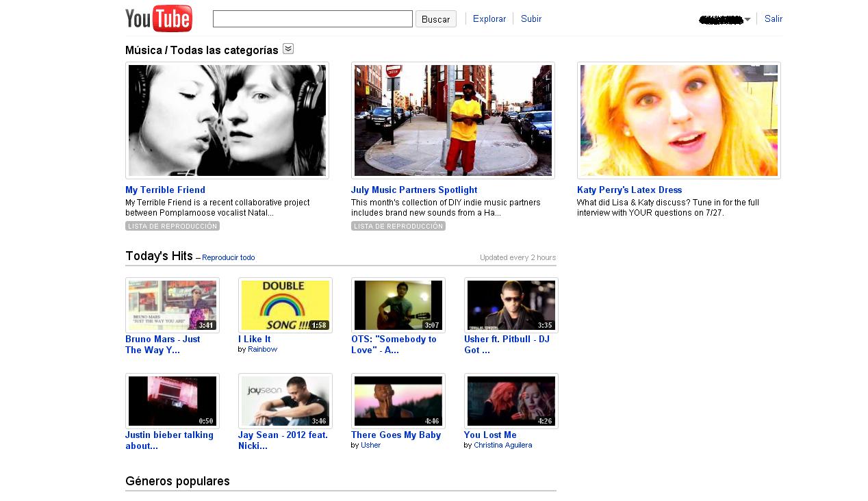868x501 pixels.
Task: Click the blacked-out account username
Action: tap(721, 20)
